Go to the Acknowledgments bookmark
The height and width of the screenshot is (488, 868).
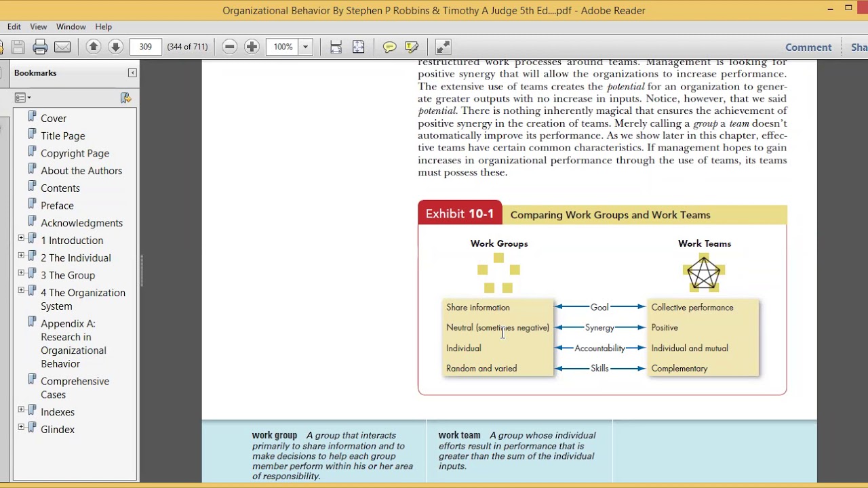tap(81, 223)
